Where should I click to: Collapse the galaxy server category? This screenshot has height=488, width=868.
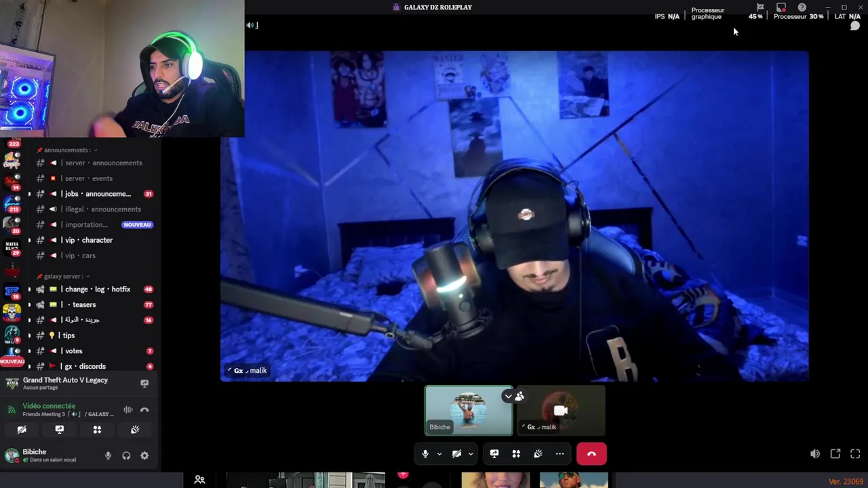(x=62, y=277)
